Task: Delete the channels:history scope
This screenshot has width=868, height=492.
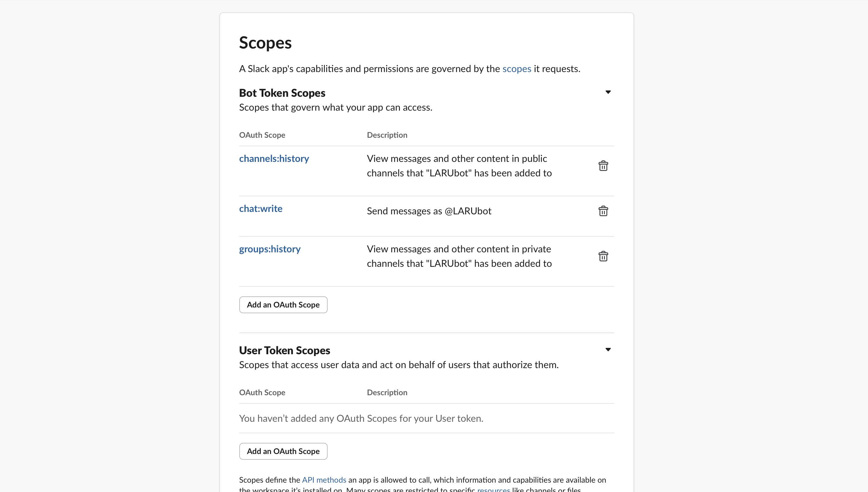Action: pos(603,166)
